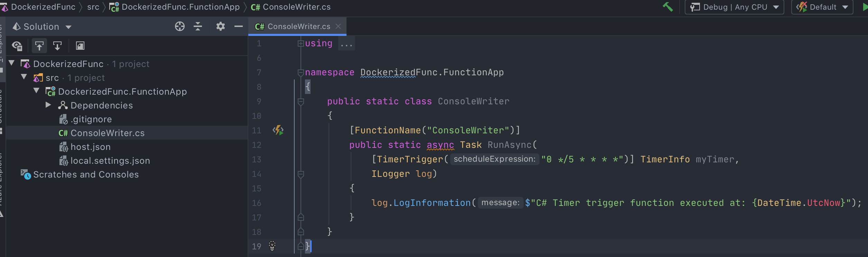Click the show all files icon in explorer toolbar
This screenshot has height=257, width=868.
17,46
